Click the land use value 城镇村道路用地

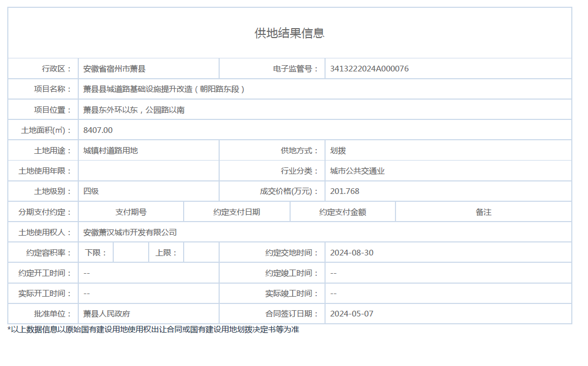click(x=111, y=151)
